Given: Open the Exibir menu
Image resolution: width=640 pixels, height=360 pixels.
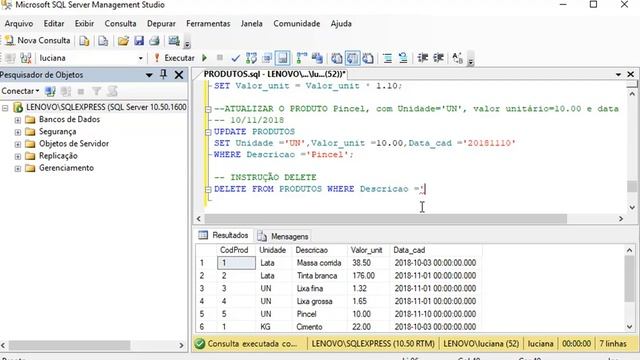Looking at the screenshot, I should (x=84, y=24).
